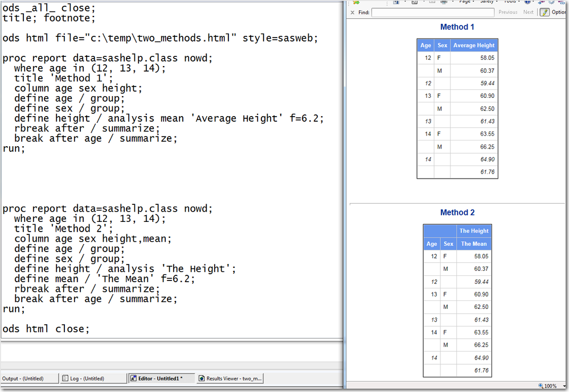Click the title 'Method 1' code line
The width and height of the screenshot is (569, 392).
63,78
